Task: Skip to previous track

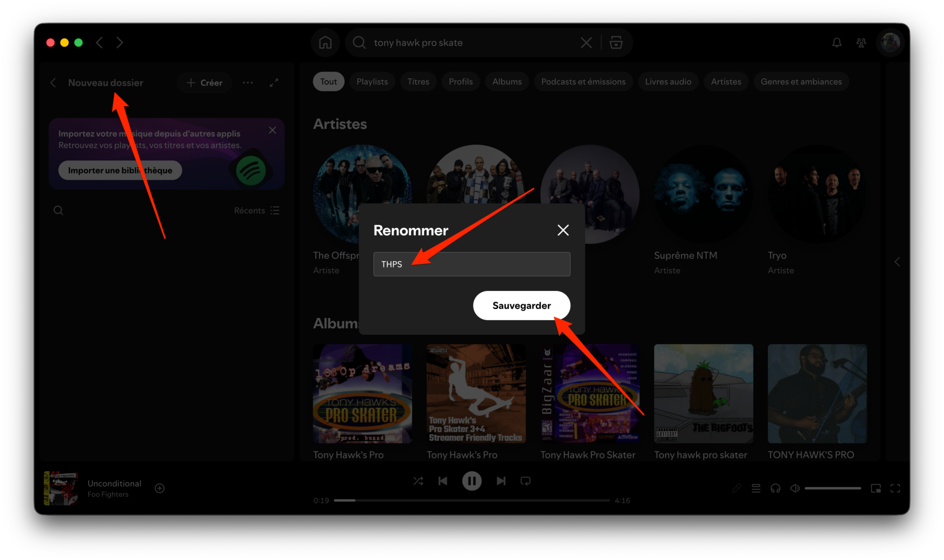Action: tap(443, 481)
